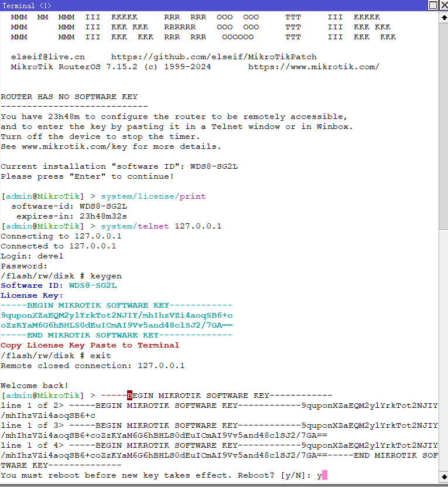Open the github.com/elseif/MikroTikPatch URL
The image size is (448, 487).
click(214, 57)
